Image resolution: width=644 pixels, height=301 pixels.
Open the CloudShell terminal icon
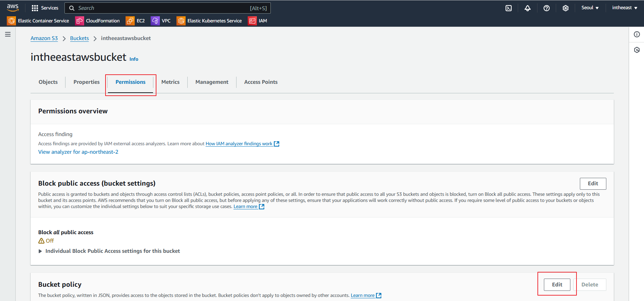click(508, 8)
